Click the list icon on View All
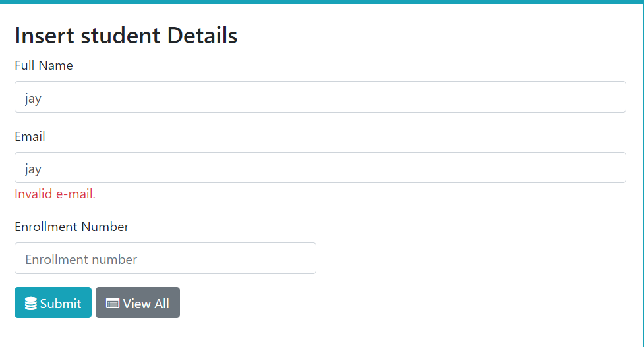 click(113, 304)
